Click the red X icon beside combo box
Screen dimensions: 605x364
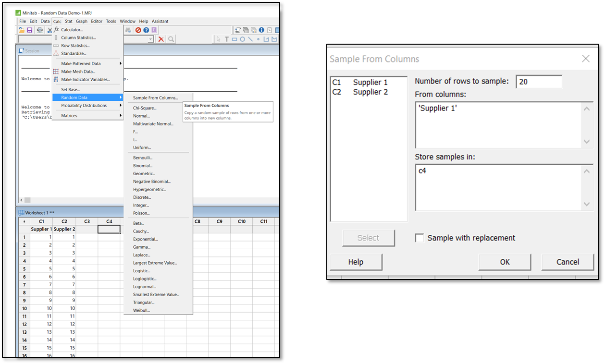[x=161, y=39]
